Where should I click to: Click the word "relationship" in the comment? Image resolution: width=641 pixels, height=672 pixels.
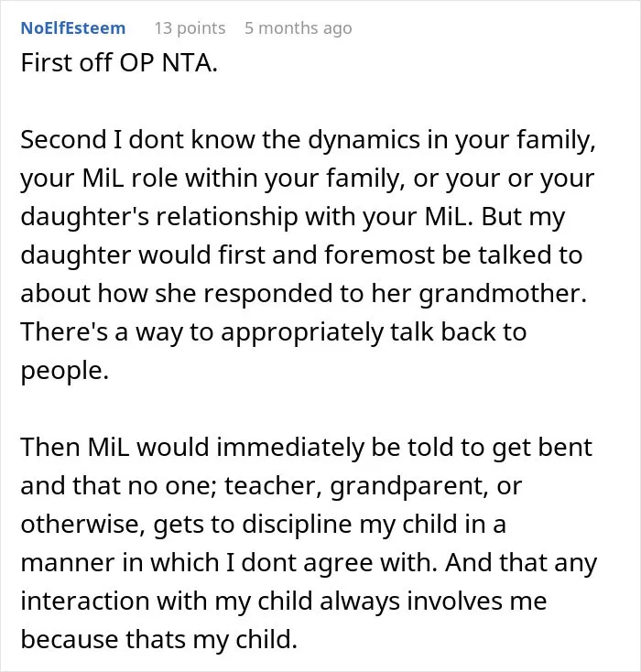227,217
